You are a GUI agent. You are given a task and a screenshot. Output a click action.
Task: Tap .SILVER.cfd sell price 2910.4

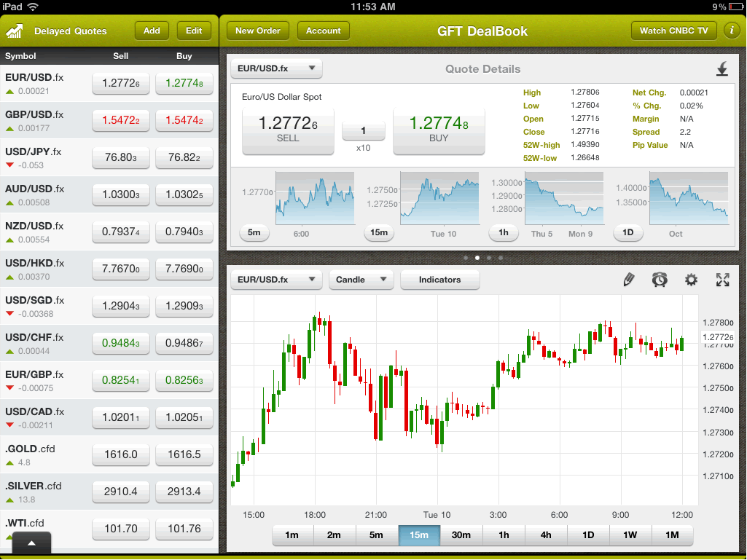coord(121,492)
